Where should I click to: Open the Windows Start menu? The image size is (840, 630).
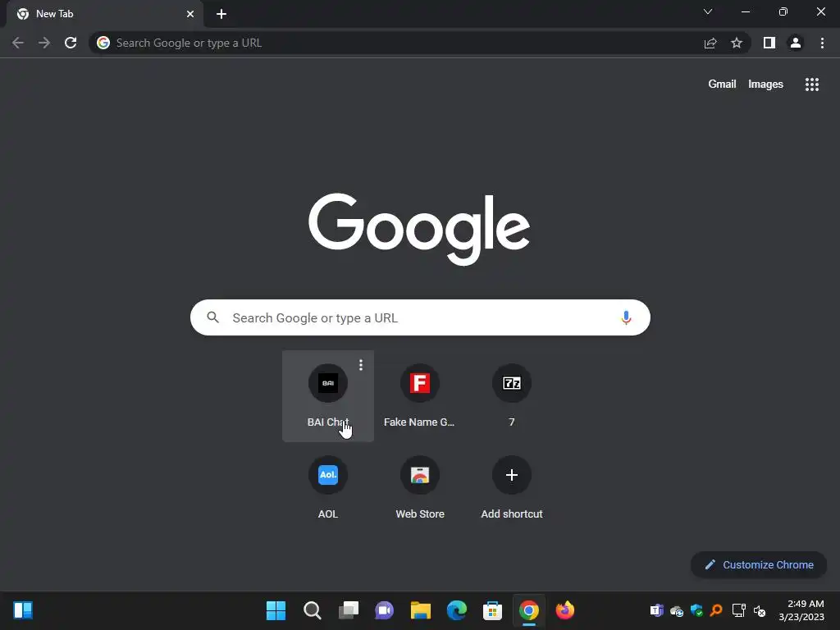coord(276,610)
